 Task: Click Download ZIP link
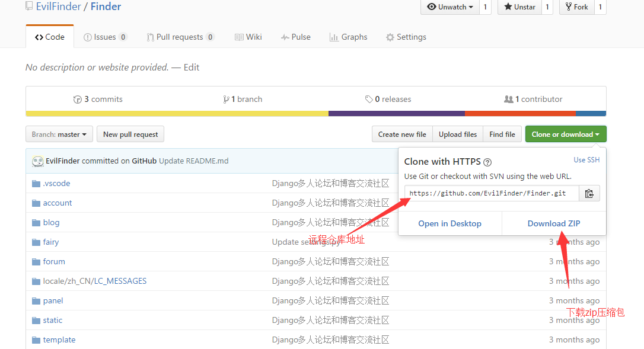pyautogui.click(x=554, y=223)
